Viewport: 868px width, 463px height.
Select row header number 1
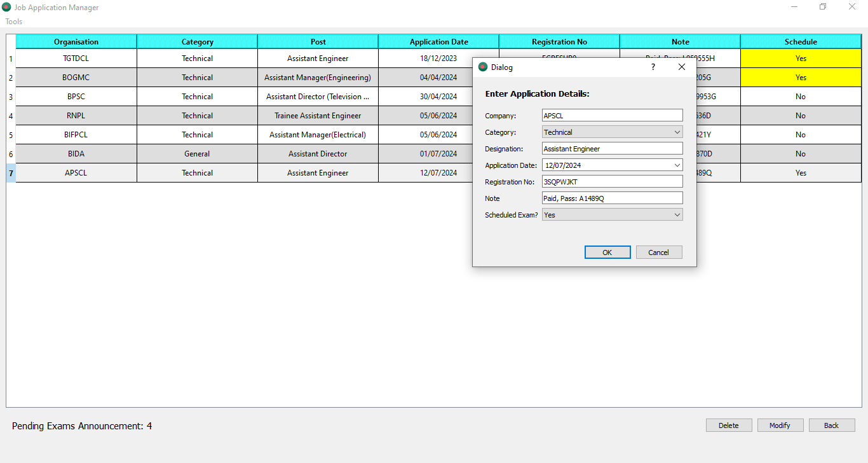pyautogui.click(x=11, y=59)
